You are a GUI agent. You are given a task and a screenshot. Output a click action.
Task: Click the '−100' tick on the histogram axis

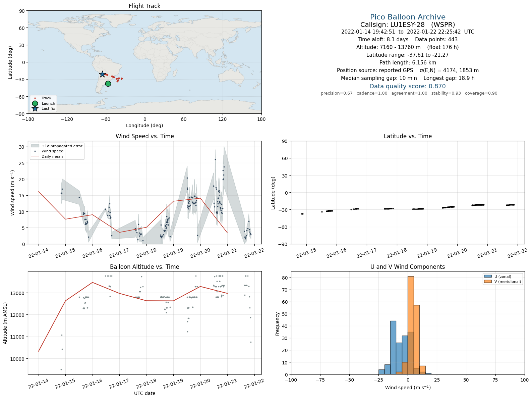click(x=291, y=380)
